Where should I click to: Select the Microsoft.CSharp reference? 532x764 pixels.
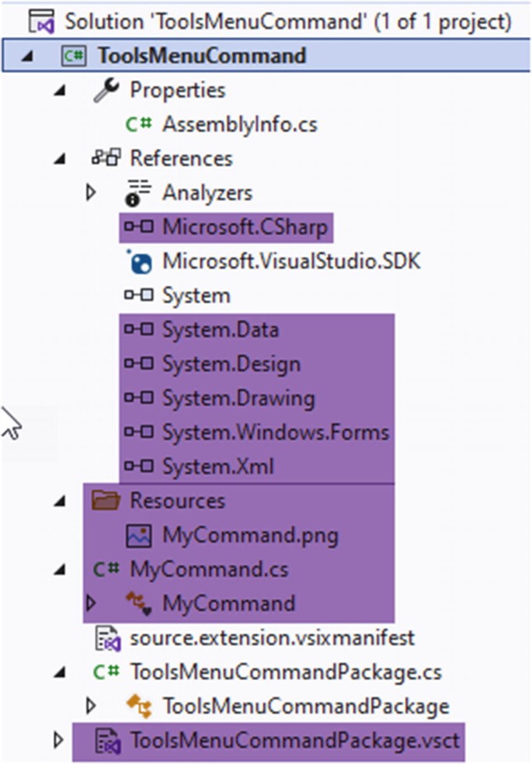(245, 227)
